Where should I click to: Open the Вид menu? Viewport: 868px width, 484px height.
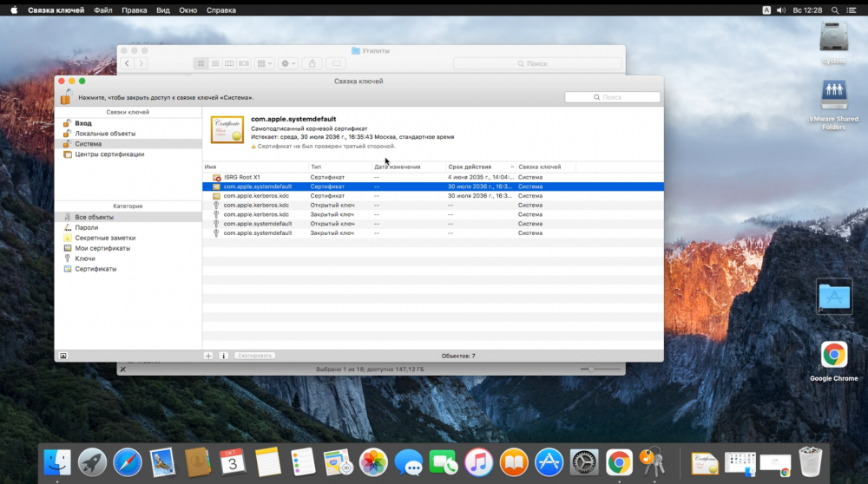(x=163, y=10)
